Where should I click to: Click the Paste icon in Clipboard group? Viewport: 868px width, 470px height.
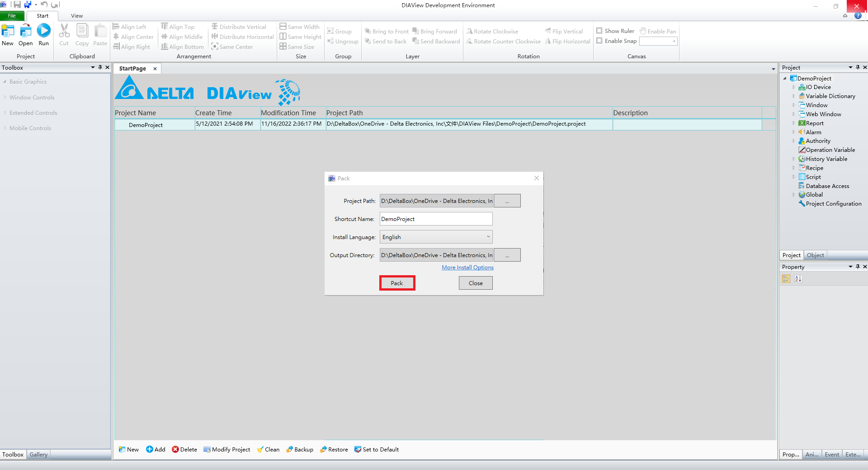click(x=100, y=31)
